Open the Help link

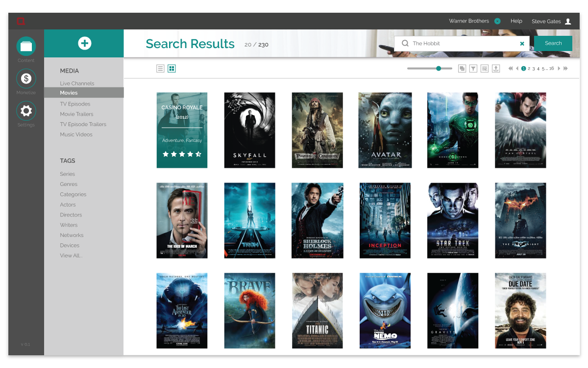516,21
